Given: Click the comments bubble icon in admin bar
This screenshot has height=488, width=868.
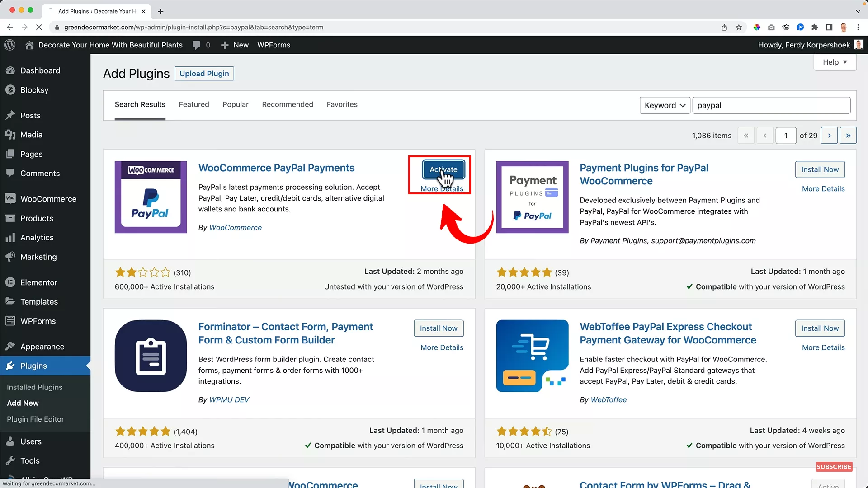Looking at the screenshot, I should [197, 45].
